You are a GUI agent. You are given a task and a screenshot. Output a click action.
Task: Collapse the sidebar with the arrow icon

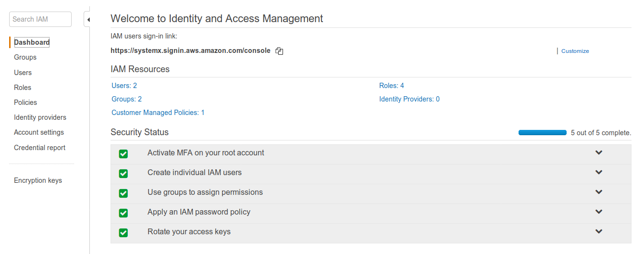[x=88, y=20]
